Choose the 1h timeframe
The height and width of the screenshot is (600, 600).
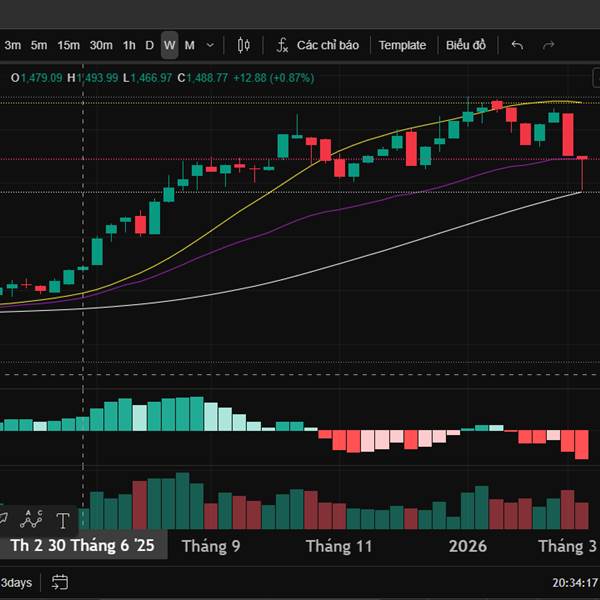coord(129,45)
